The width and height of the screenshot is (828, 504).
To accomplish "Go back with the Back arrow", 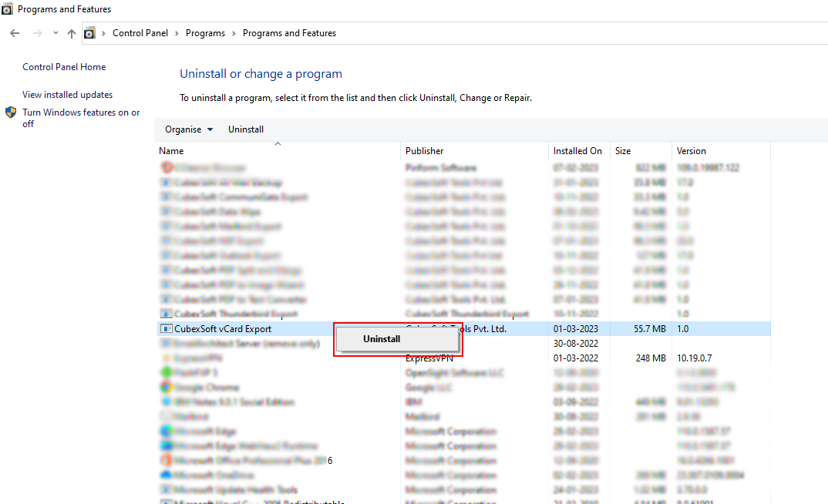I will [15, 33].
